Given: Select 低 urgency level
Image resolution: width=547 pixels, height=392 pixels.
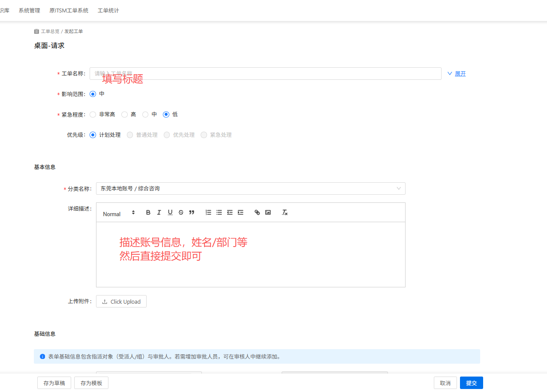Looking at the screenshot, I should tap(166, 115).
